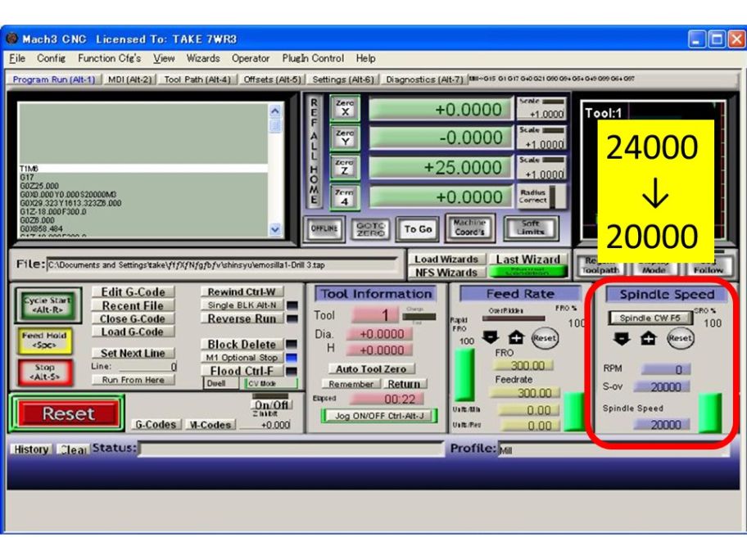The width and height of the screenshot is (747, 560).
Task: Raise spindle speed override with up arrow
Action: pos(648,339)
